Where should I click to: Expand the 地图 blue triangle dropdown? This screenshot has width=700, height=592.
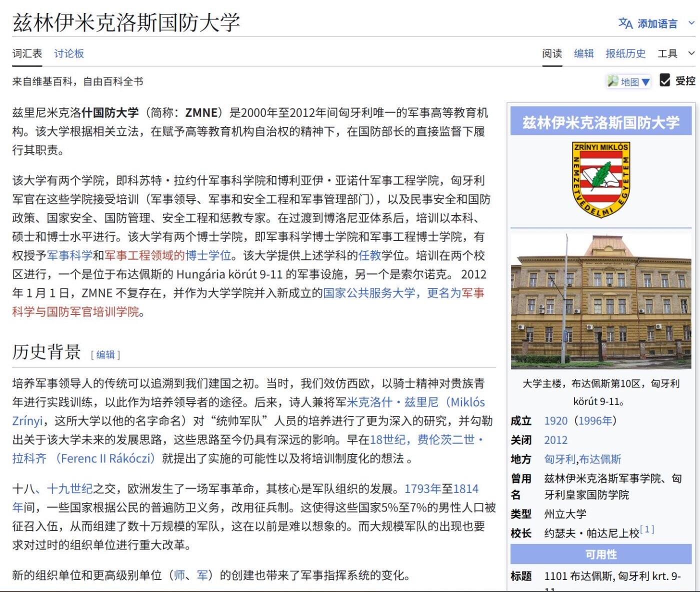[x=645, y=82]
